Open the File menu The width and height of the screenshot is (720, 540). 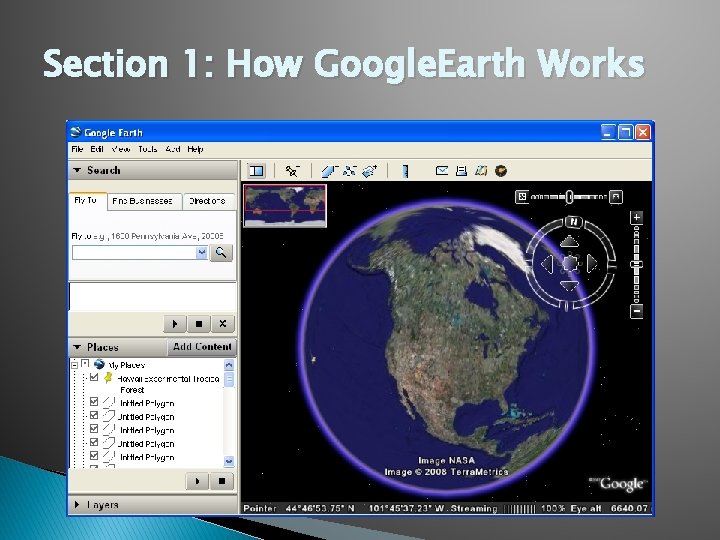(77, 149)
